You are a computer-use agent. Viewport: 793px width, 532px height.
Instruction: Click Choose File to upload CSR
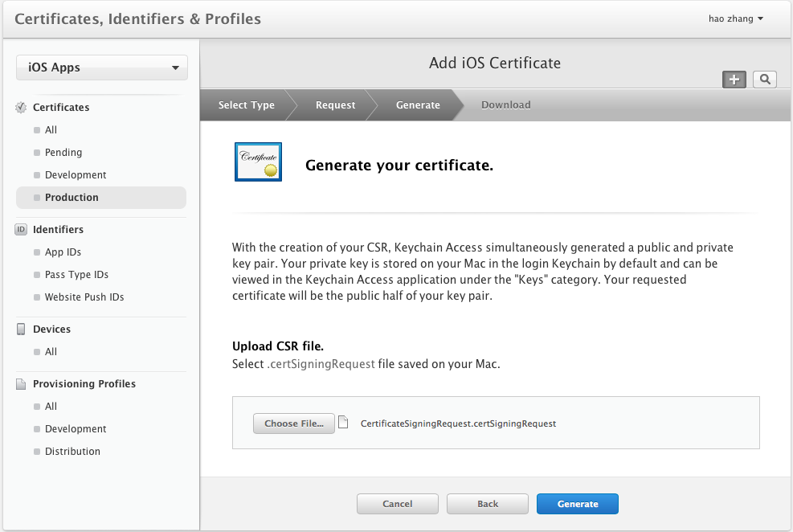(293, 424)
